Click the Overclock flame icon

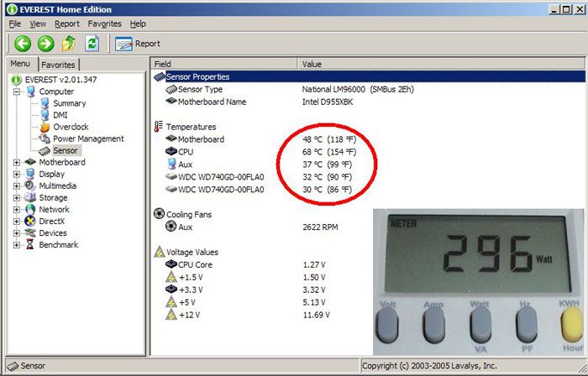pos(45,127)
